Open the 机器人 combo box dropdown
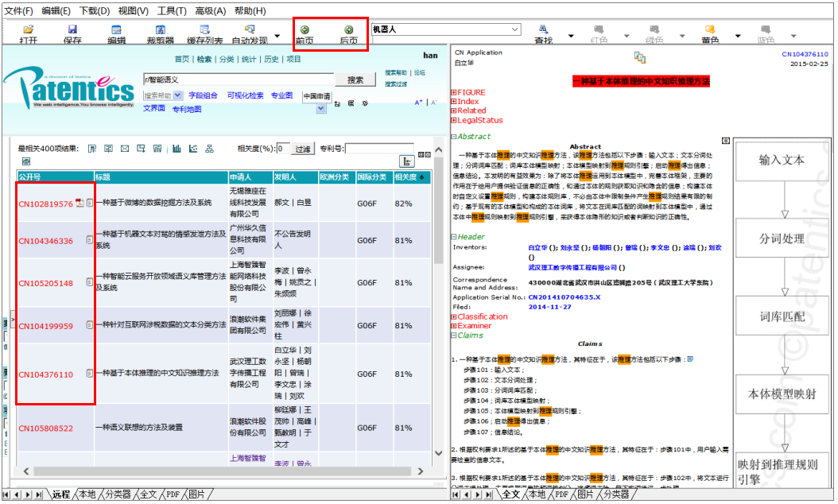This screenshot has height=504, width=838. click(515, 29)
